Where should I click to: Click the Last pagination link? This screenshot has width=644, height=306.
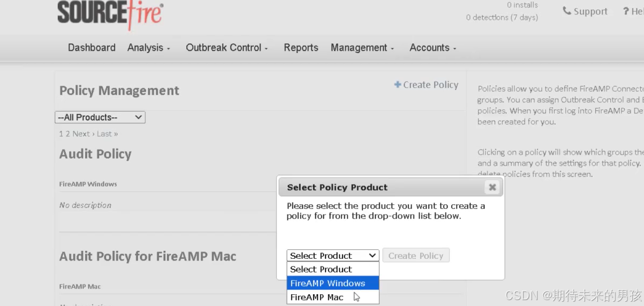point(107,134)
